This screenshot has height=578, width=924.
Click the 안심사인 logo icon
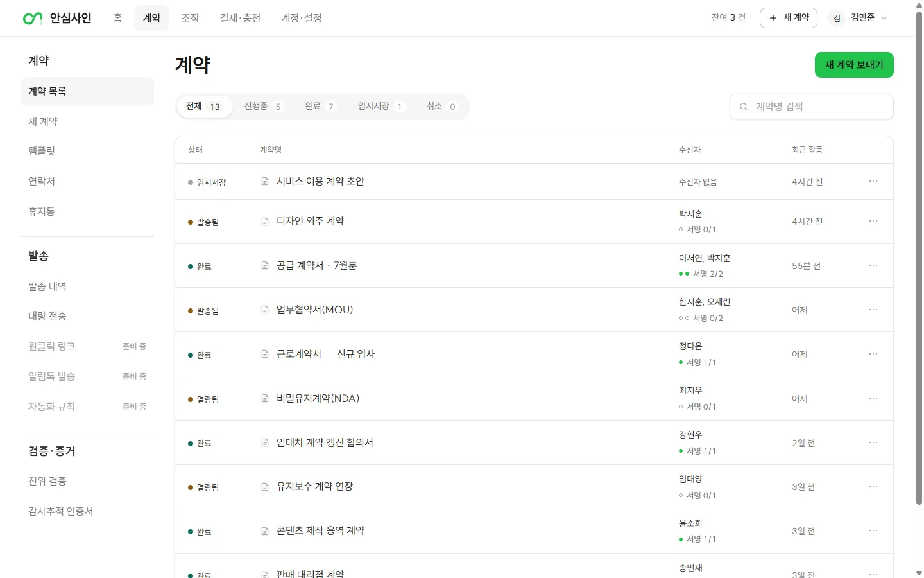click(33, 19)
